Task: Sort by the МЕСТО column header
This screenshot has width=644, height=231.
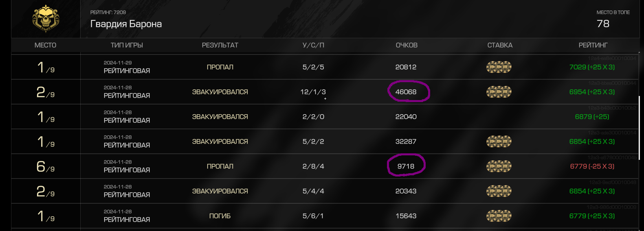Action: [x=45, y=45]
